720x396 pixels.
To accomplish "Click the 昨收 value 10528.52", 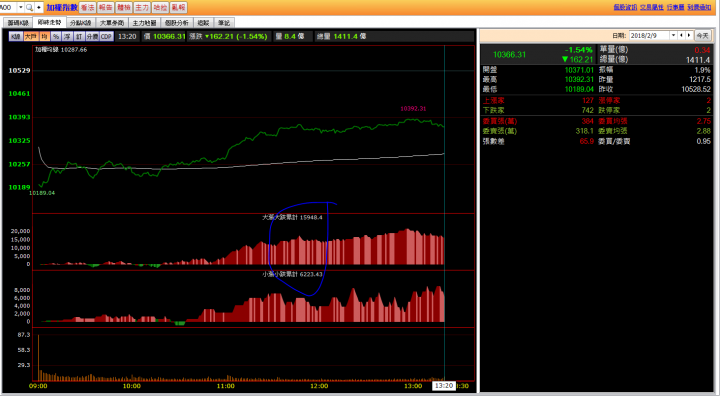I will (696, 89).
